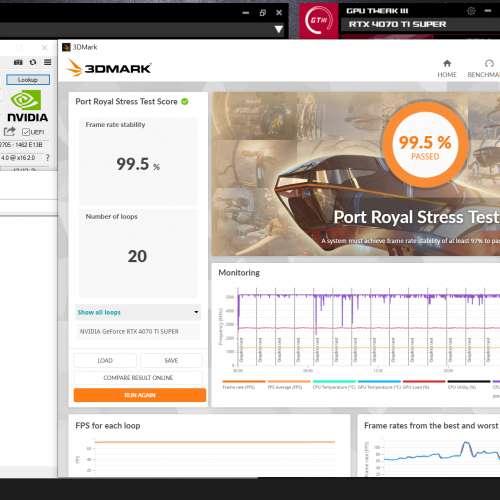Click the Lookup button in GPU-Z

point(28,80)
